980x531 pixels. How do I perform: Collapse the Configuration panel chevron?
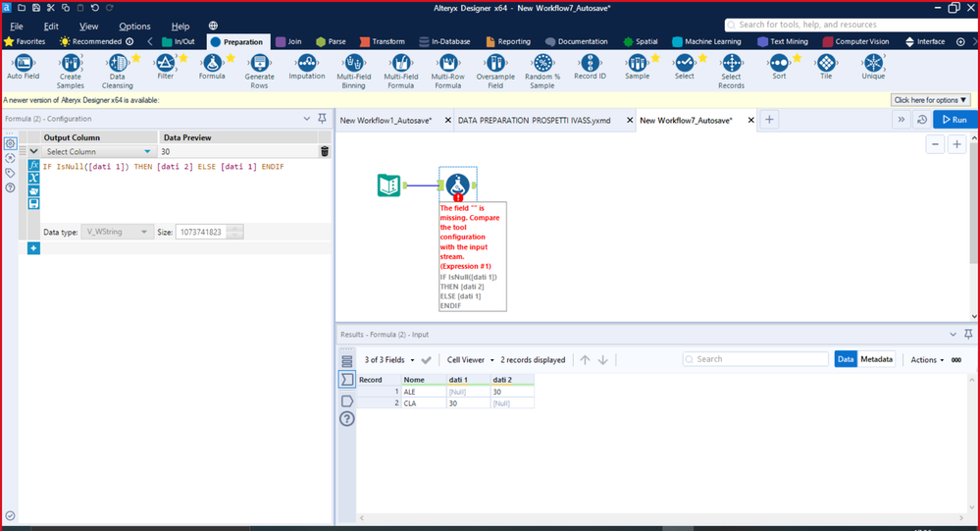coord(306,118)
